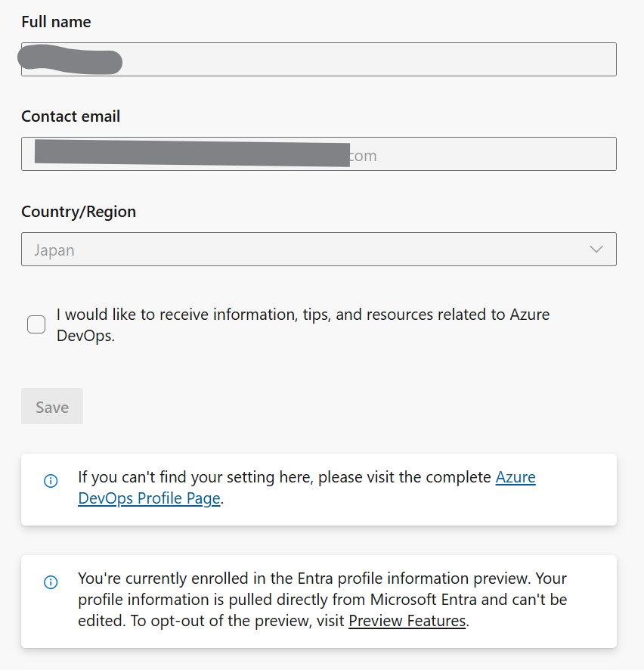644x670 pixels.
Task: Click the 'Country/Region' label
Action: click(79, 212)
